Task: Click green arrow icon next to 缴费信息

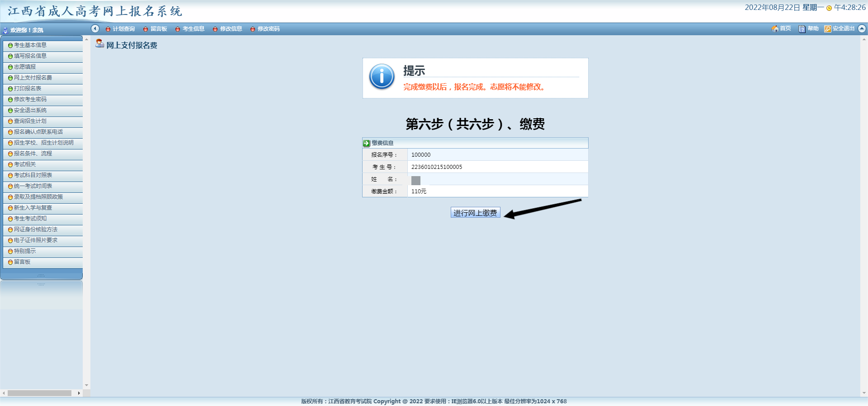Action: tap(367, 143)
